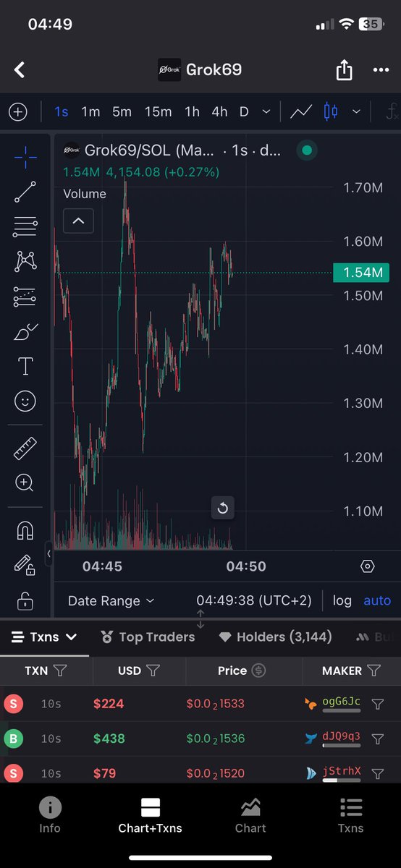Screen dimensions: 401x868
Task: Toggle magnet mode for drawings
Action: (x=25, y=531)
